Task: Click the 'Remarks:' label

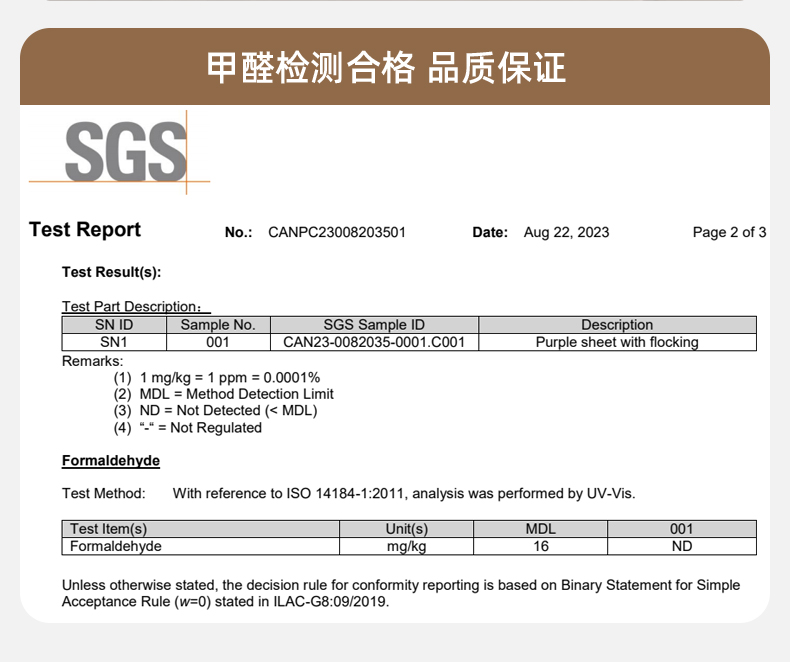Action: (x=92, y=361)
